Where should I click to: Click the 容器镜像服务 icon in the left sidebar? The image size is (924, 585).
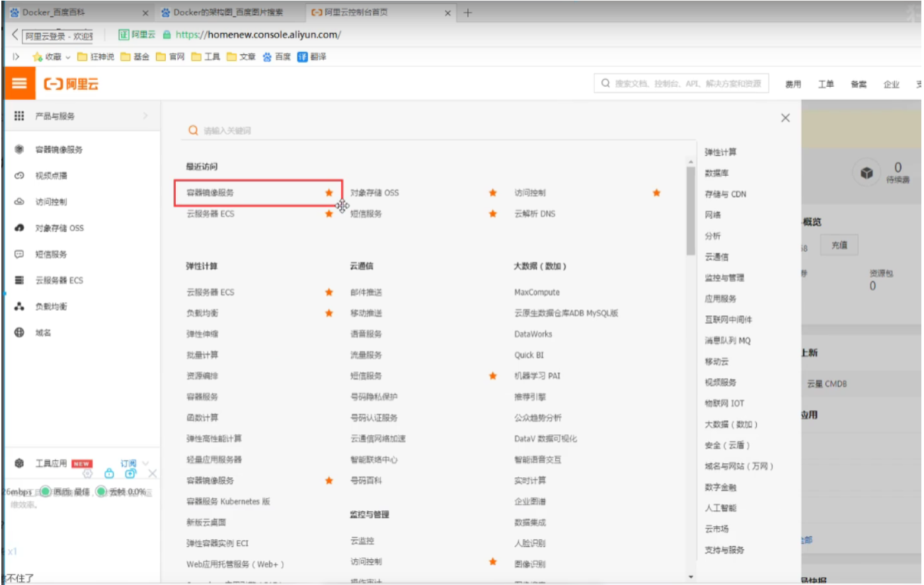pos(19,149)
